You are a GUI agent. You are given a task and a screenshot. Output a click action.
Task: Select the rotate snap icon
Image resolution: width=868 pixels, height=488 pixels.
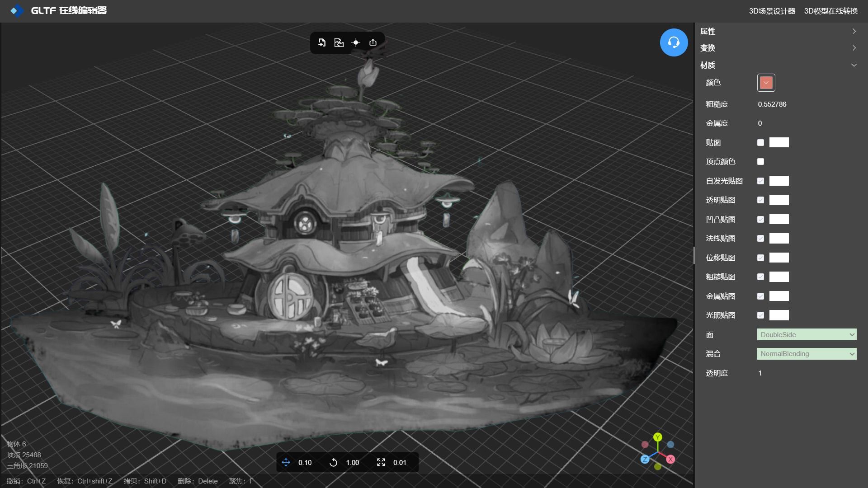click(333, 462)
